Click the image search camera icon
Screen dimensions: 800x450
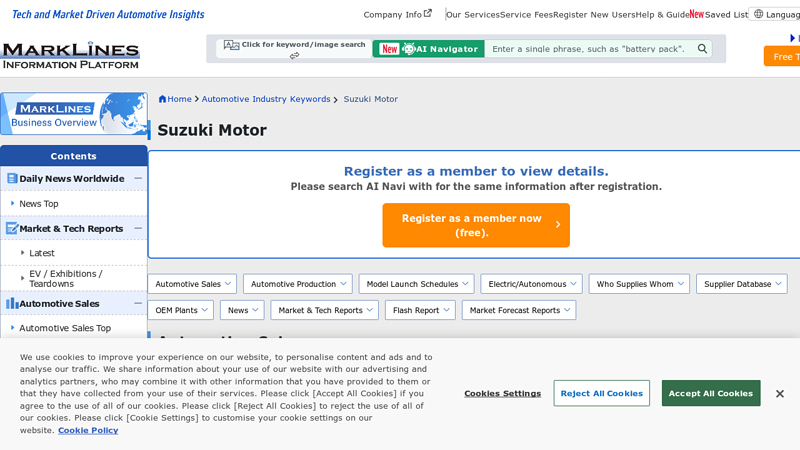point(231,45)
